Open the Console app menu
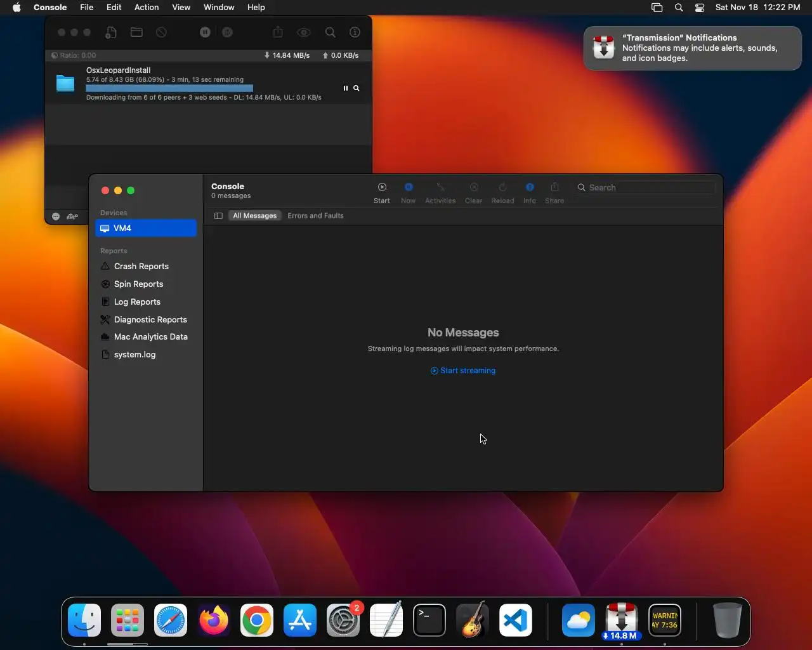812x650 pixels. click(x=50, y=8)
